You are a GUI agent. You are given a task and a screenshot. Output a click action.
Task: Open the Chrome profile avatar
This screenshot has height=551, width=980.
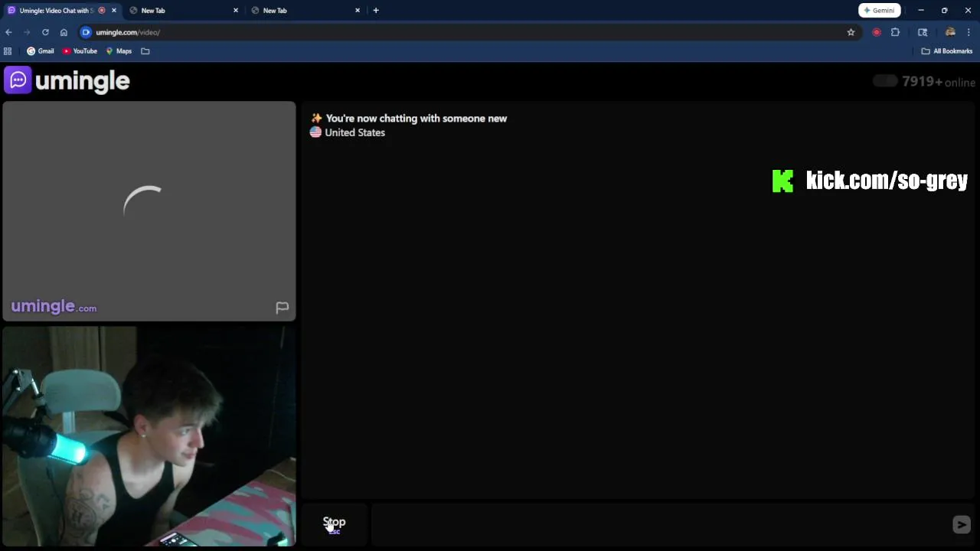(950, 32)
